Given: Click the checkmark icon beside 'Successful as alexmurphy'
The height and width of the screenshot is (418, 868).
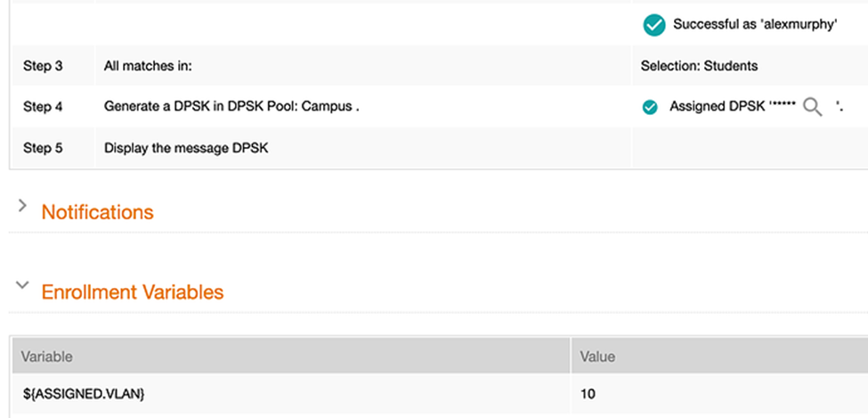Looking at the screenshot, I should pyautogui.click(x=654, y=25).
